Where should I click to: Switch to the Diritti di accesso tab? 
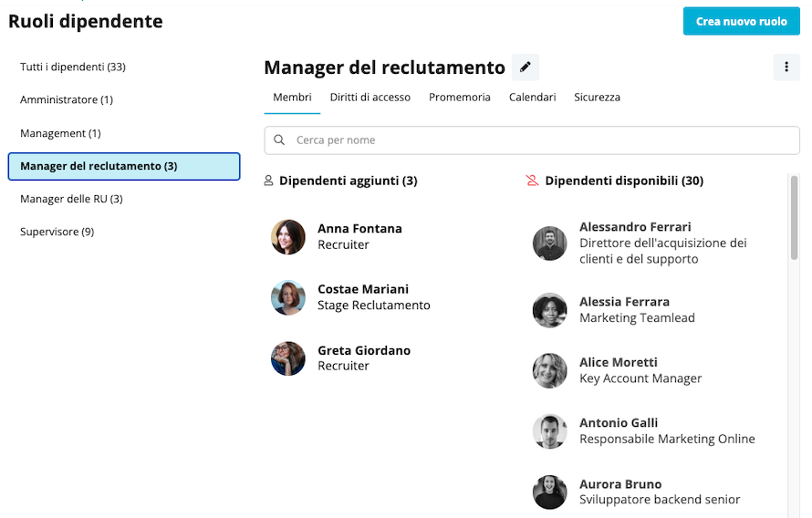370,98
